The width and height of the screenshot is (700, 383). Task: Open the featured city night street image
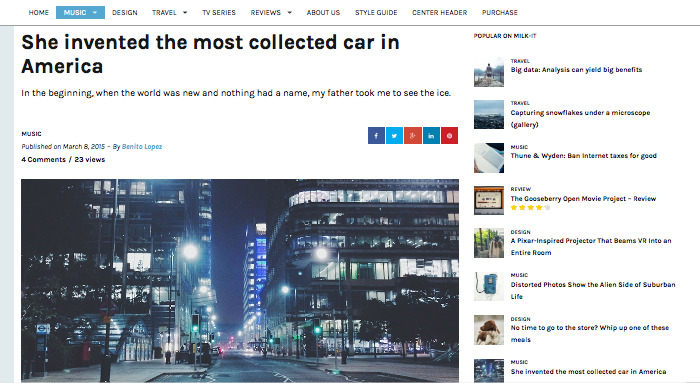tap(240, 281)
